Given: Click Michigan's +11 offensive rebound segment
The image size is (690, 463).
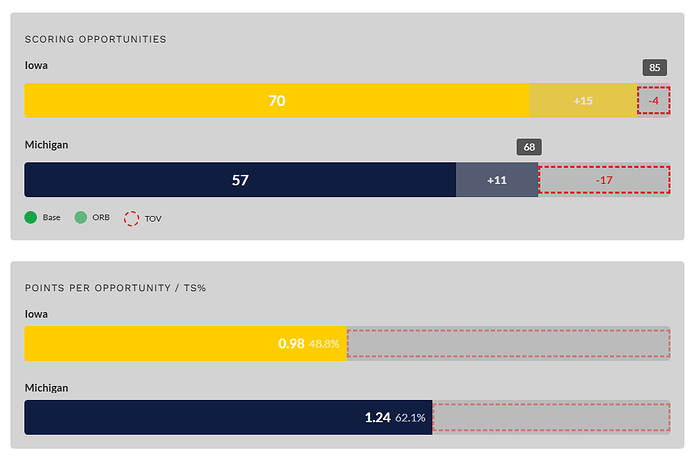Looking at the screenshot, I should 497,180.
